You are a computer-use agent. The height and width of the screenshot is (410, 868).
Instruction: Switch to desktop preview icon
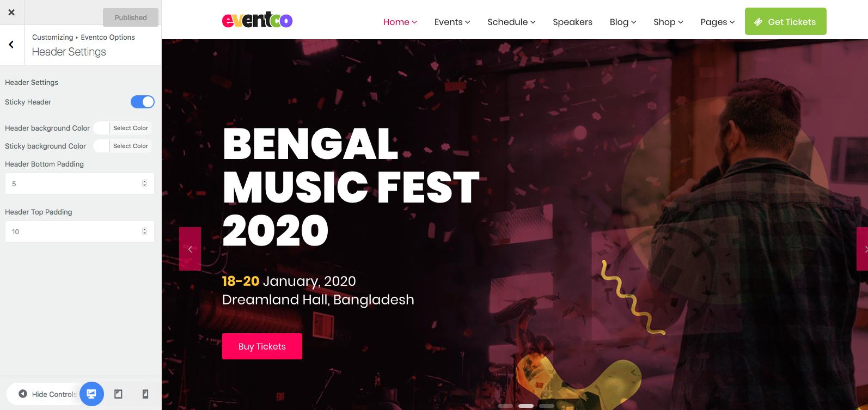coord(91,394)
